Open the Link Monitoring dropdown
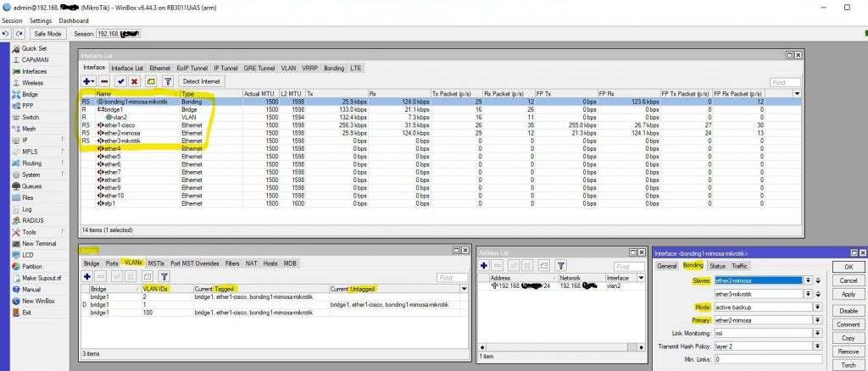The image size is (868, 371). tap(817, 334)
